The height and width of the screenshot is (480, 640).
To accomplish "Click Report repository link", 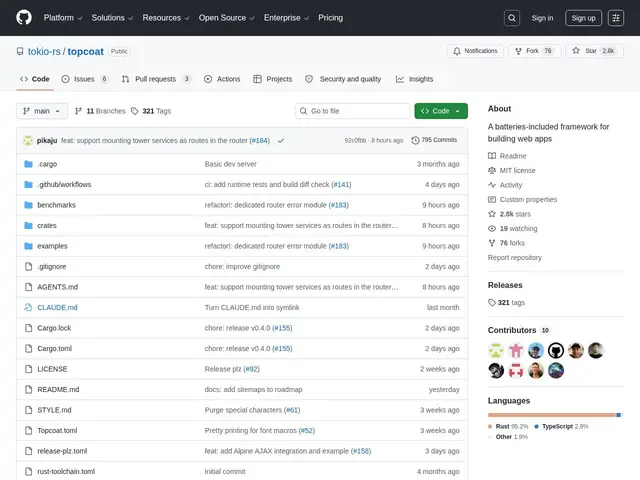I will pos(514,258).
